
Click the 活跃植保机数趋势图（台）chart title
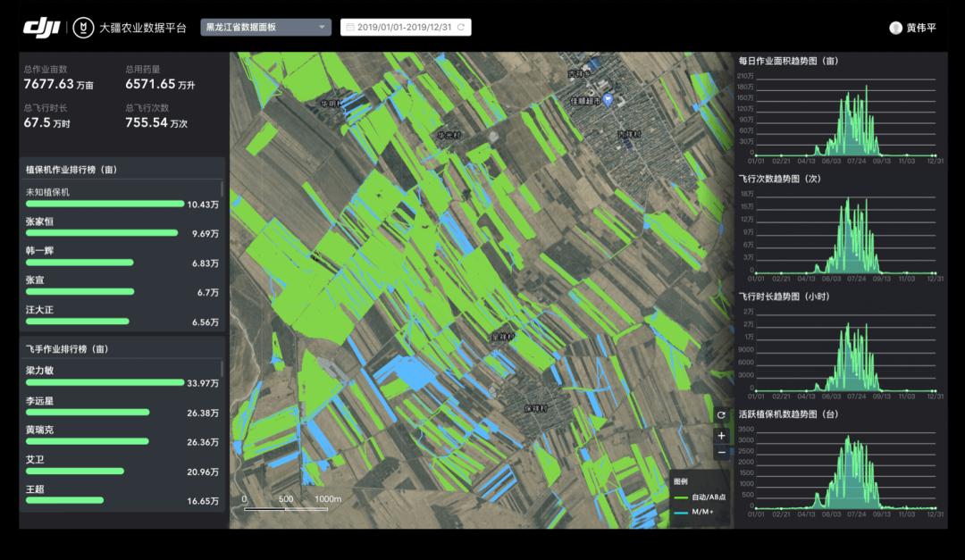pos(788,414)
